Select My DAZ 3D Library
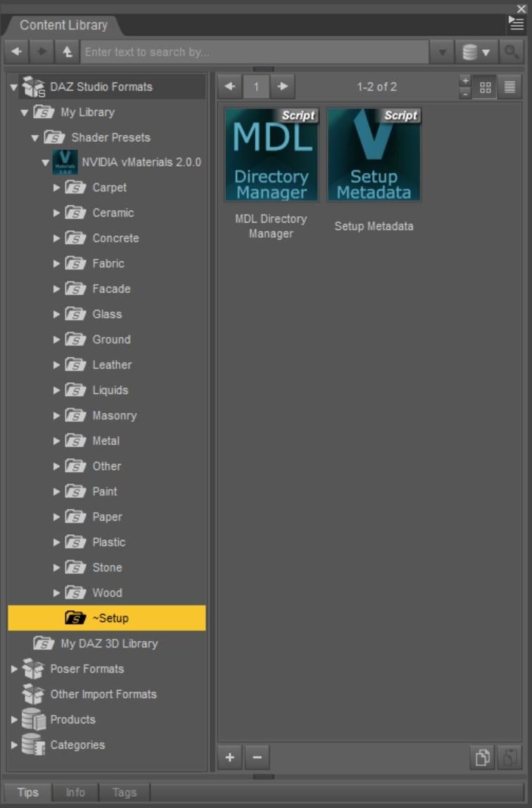Screen dimensions: 532x808 (109, 643)
